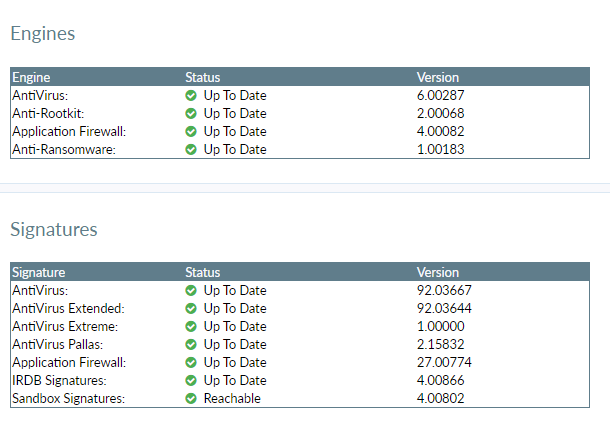Click the Signatures section heading
610x429 pixels.
(54, 229)
